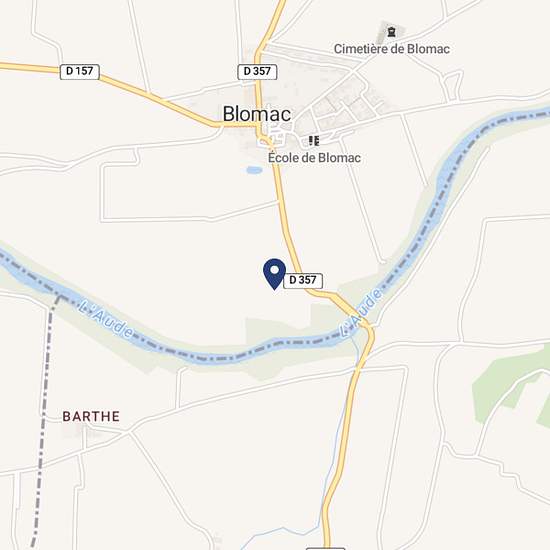Click the L'Aude river label near BARTHE side
Viewport: 550px width, 550px height.
point(106,319)
